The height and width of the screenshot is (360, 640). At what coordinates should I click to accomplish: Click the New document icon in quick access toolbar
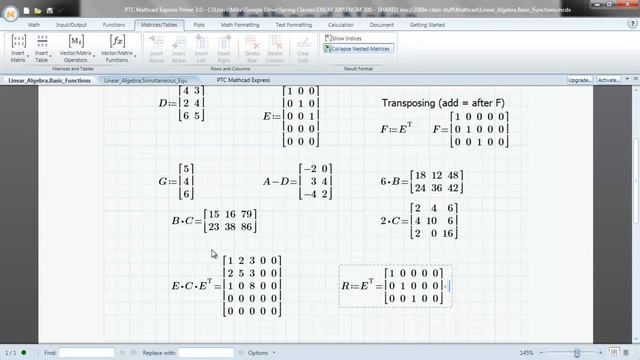[26, 11]
